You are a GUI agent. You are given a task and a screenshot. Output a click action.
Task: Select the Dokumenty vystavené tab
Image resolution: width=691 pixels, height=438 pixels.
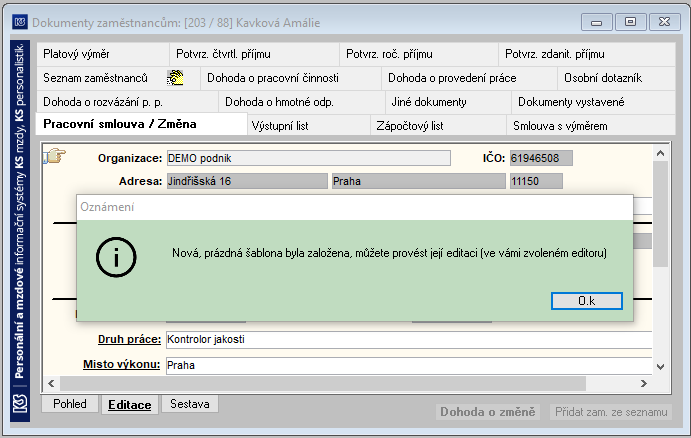593,102
